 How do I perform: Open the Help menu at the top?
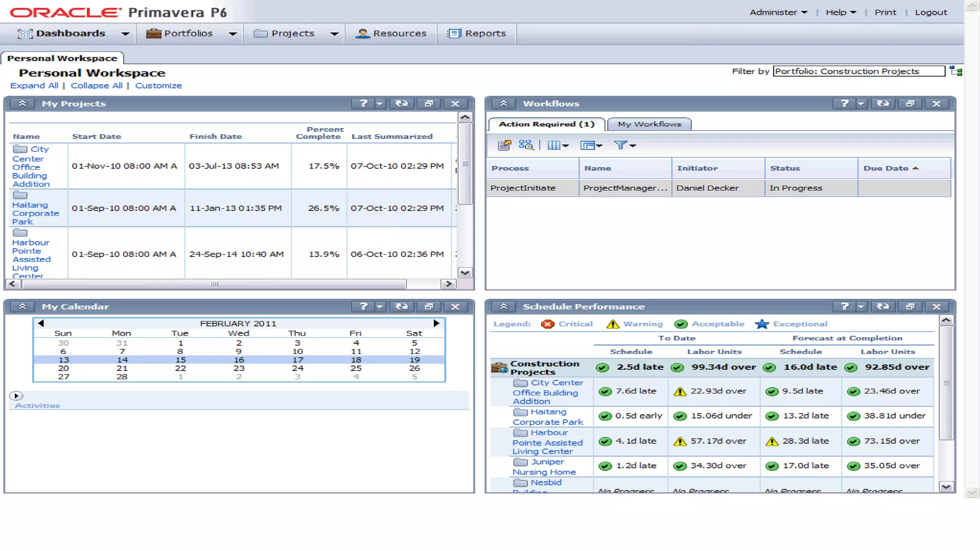coord(841,12)
